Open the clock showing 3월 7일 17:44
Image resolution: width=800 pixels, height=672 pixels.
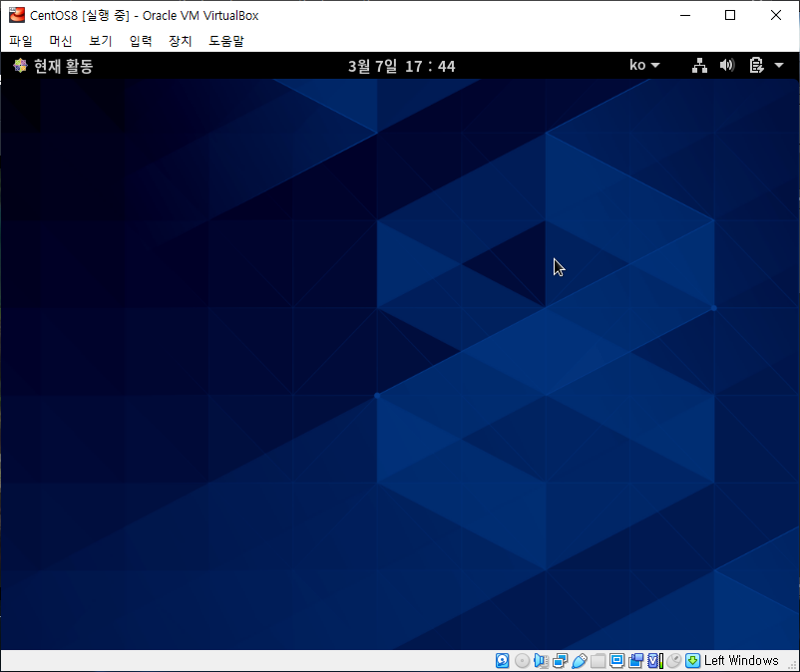pos(402,66)
